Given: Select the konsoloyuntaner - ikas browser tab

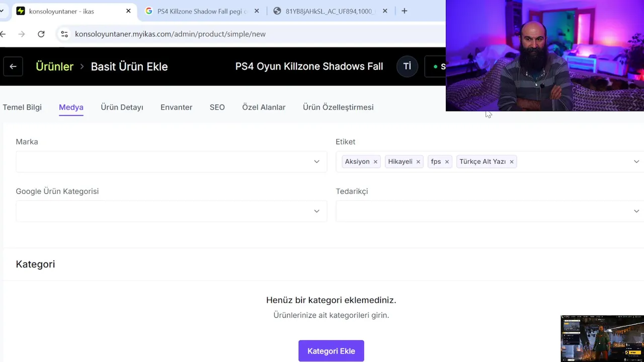Looking at the screenshot, I should (x=74, y=11).
